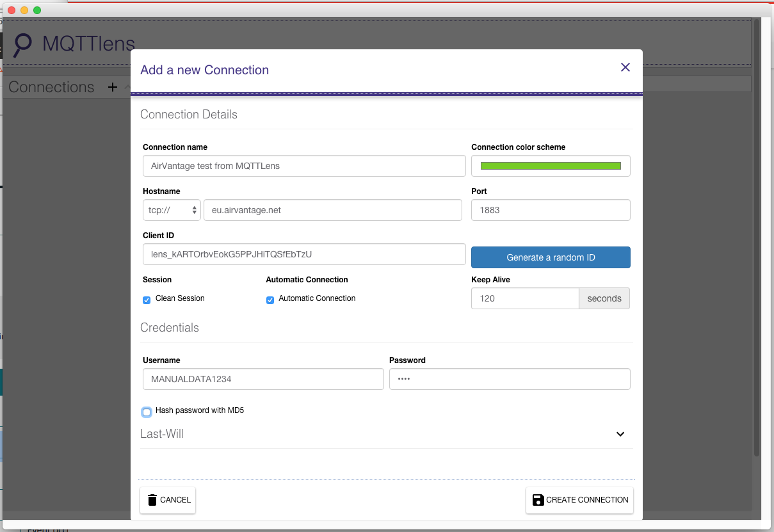774x532 pixels.
Task: Uncheck the Clean Session checkbox
Action: click(147, 300)
